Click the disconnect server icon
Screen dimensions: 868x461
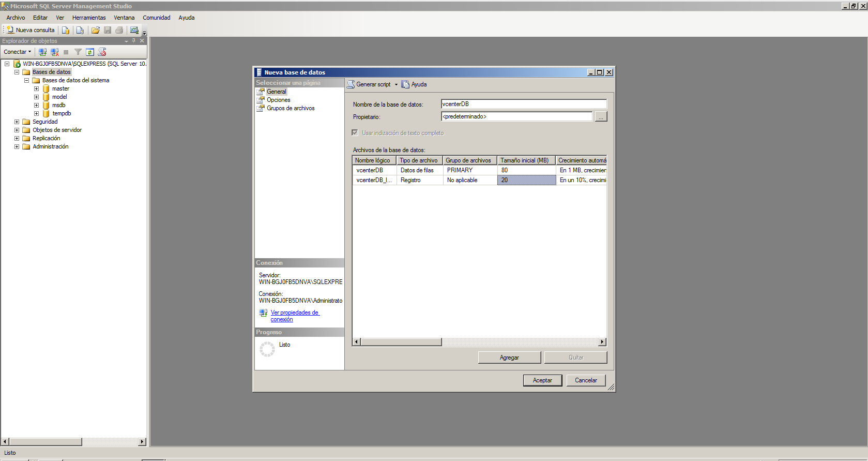pyautogui.click(x=55, y=52)
